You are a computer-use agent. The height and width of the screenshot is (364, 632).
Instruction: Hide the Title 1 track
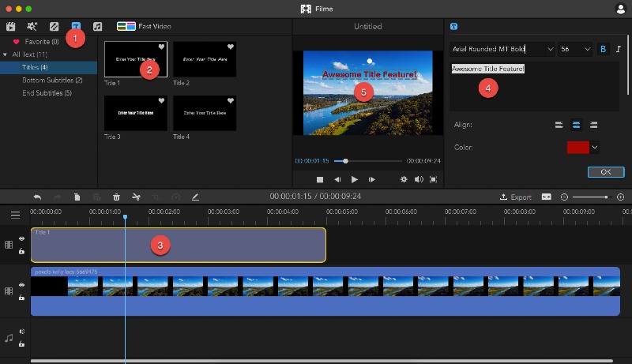click(22, 238)
